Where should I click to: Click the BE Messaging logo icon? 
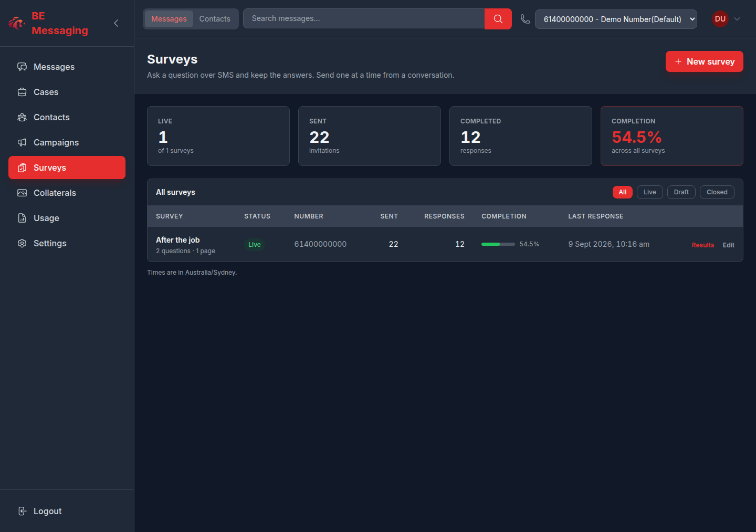coord(17,23)
